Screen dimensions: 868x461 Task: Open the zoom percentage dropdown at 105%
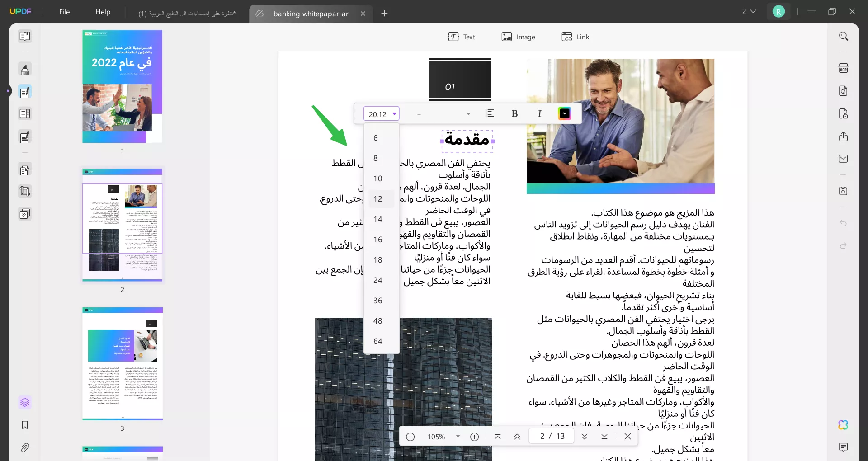442,436
